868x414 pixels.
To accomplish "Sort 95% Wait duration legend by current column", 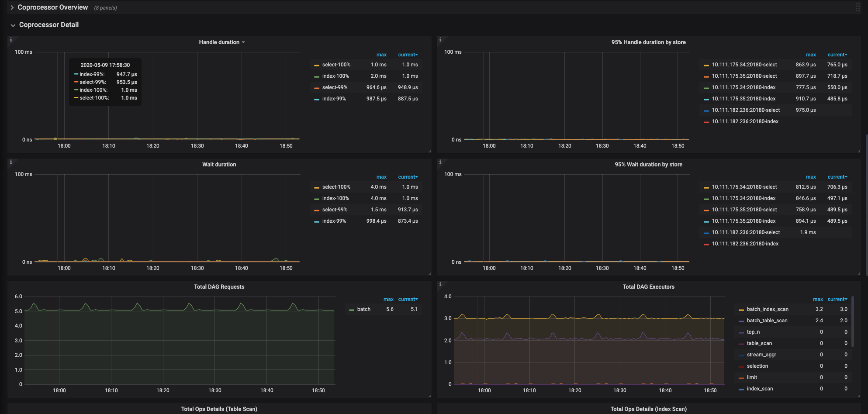I will [837, 177].
